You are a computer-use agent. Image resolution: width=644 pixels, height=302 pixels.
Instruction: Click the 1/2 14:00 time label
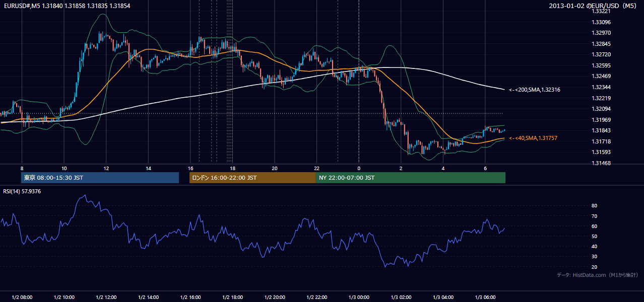pos(148,297)
